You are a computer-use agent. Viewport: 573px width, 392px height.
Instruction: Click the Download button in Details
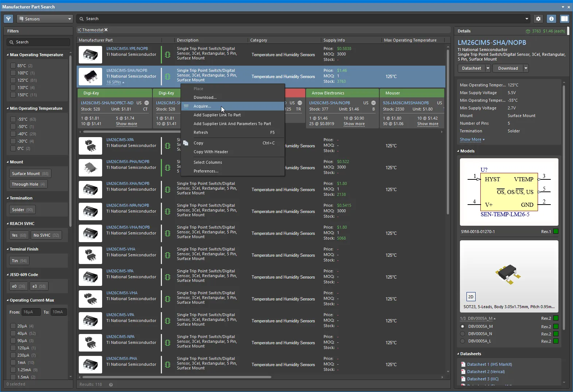click(508, 68)
